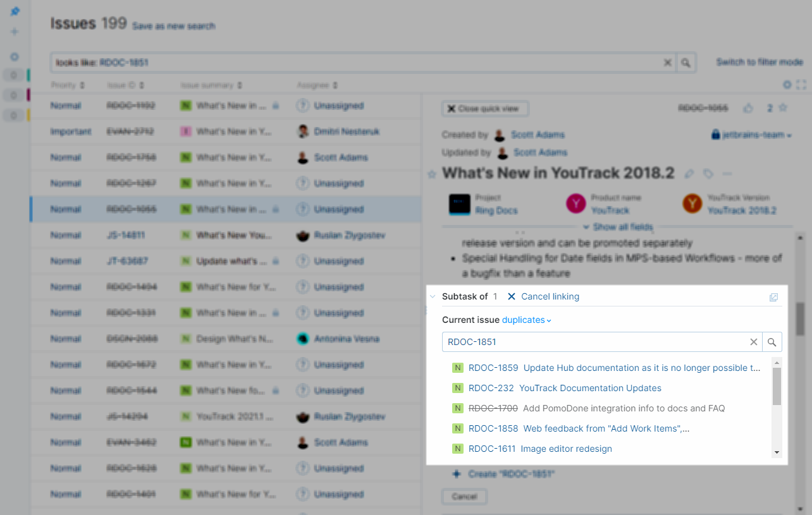Click the pin icon in the left sidebar
Screen dimensions: 812x515
14,11
